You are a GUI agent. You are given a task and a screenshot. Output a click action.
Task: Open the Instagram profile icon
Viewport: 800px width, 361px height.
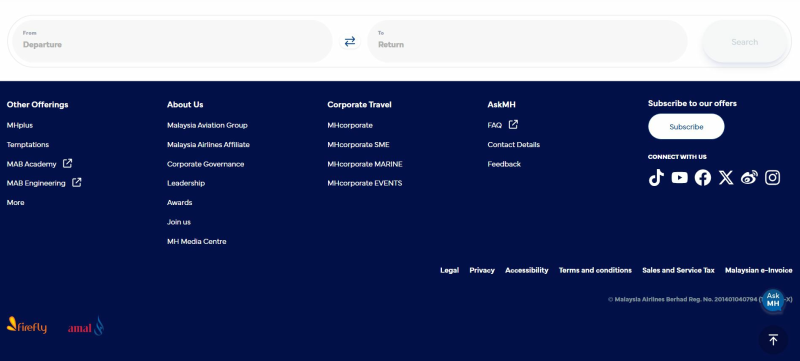772,177
